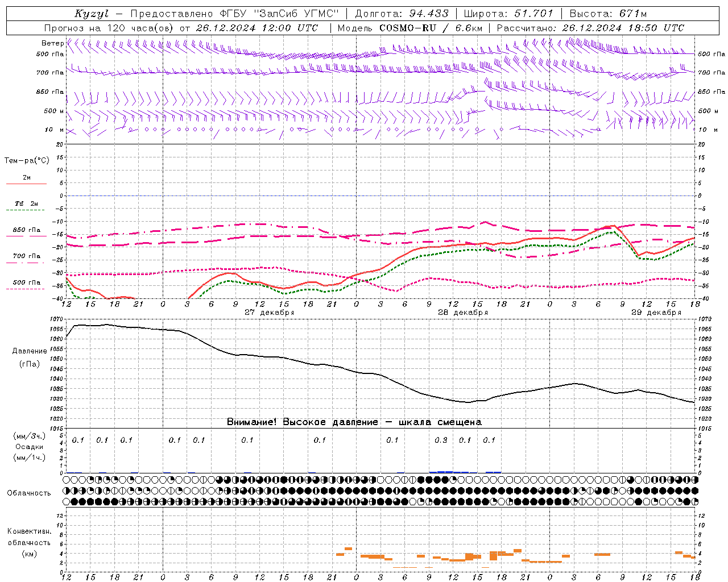Click the 'Тем-ра(°C)' temperature label
728x582 pixels.
coord(27,161)
